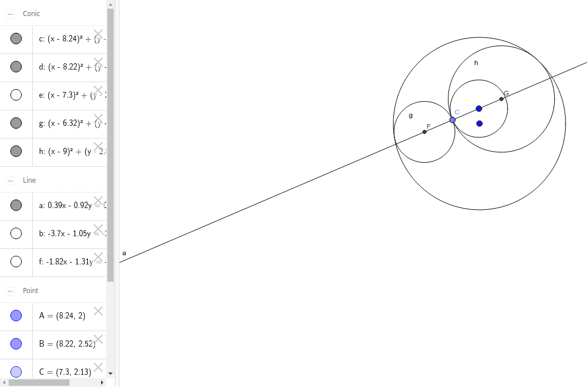
Task: Remove point B via its delete icon
Action: 98,339
